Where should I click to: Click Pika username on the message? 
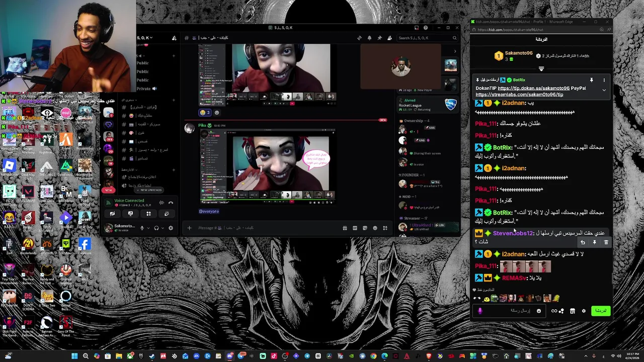(203, 125)
